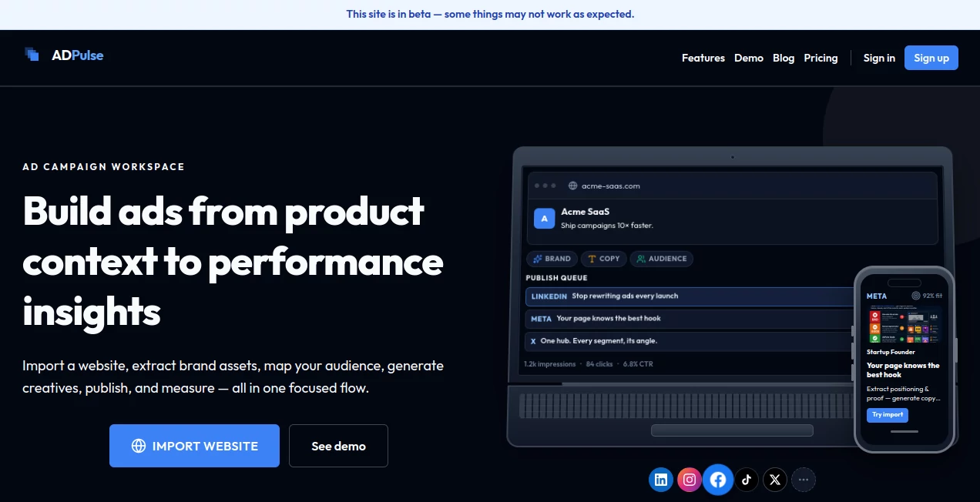Open Pricing in the navigation
The height and width of the screenshot is (502, 980).
point(821,58)
